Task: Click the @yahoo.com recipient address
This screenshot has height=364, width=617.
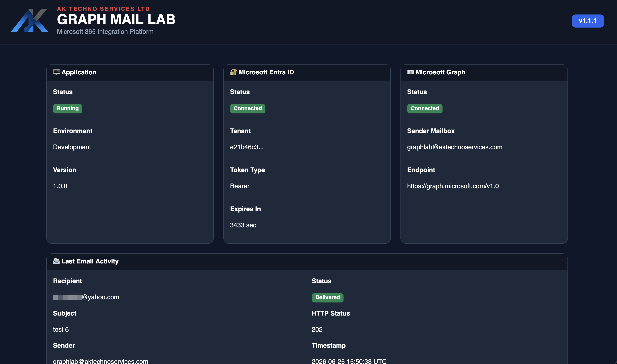Action: pos(86,297)
